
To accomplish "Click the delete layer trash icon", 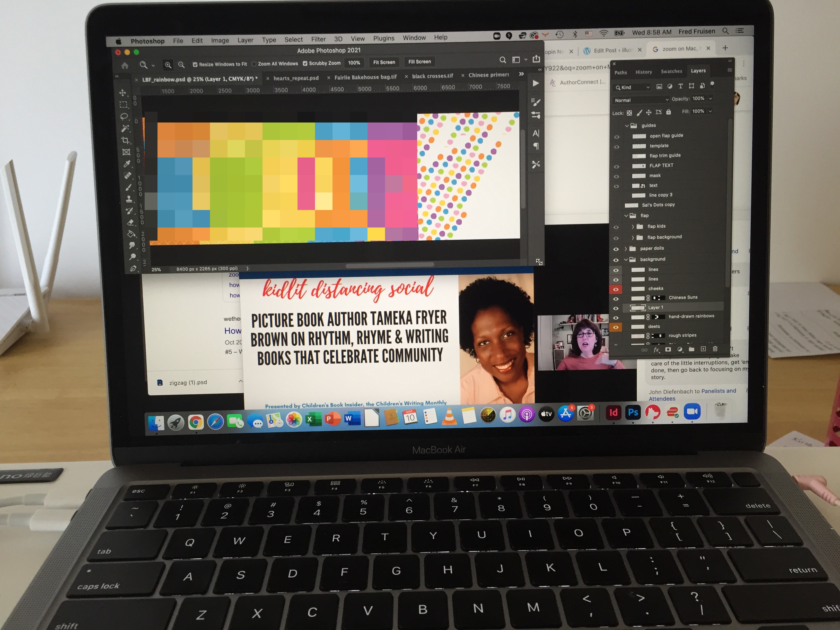I will tap(715, 349).
